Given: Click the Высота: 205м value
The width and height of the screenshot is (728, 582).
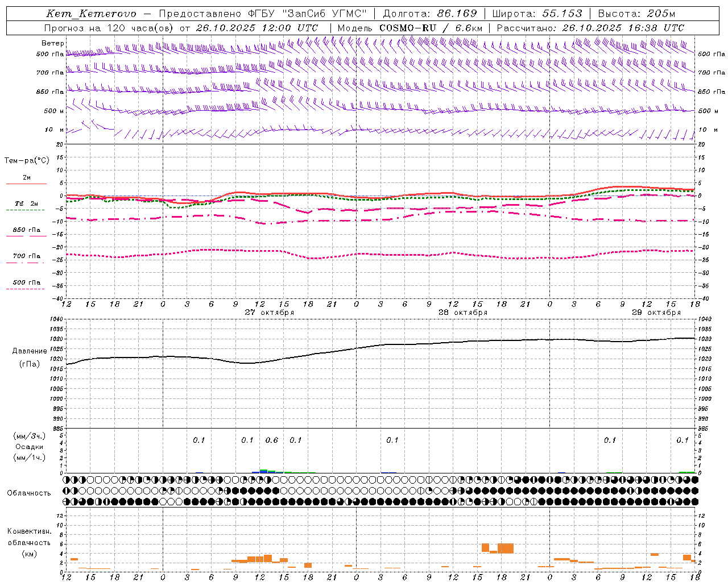Looking at the screenshot, I should point(636,14).
